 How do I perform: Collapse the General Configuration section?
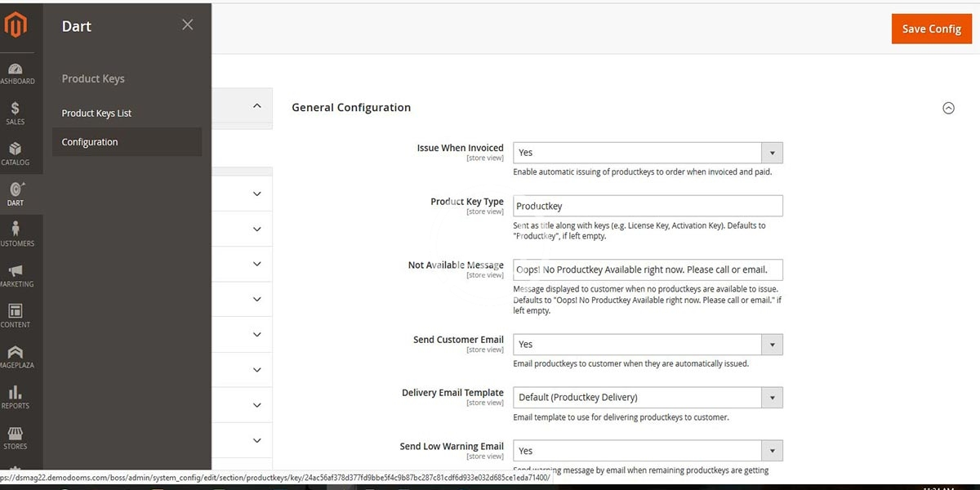pyautogui.click(x=948, y=108)
